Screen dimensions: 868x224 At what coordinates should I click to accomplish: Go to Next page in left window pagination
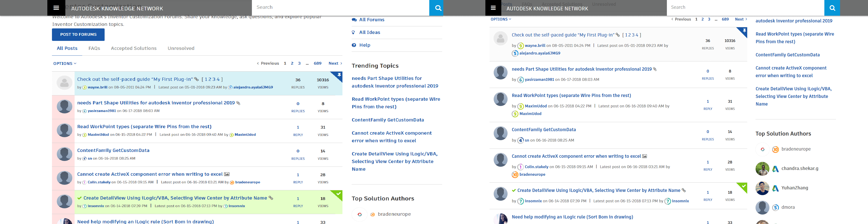tap(335, 63)
